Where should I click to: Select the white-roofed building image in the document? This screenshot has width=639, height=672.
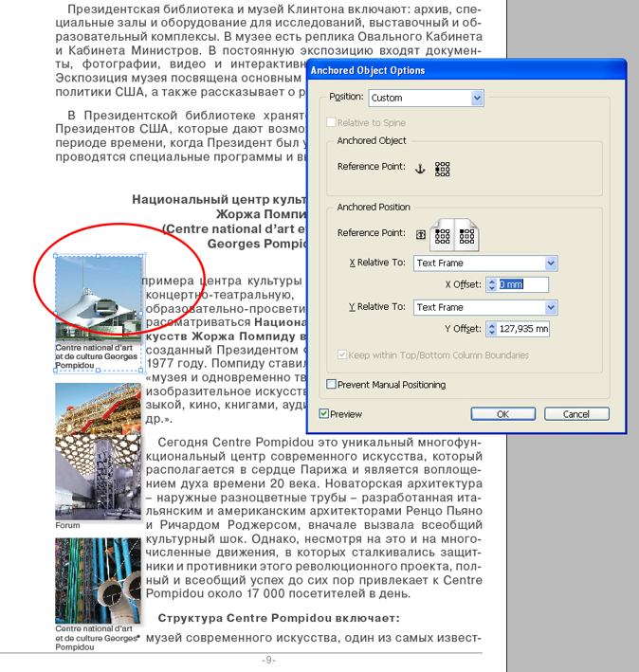pos(99,299)
